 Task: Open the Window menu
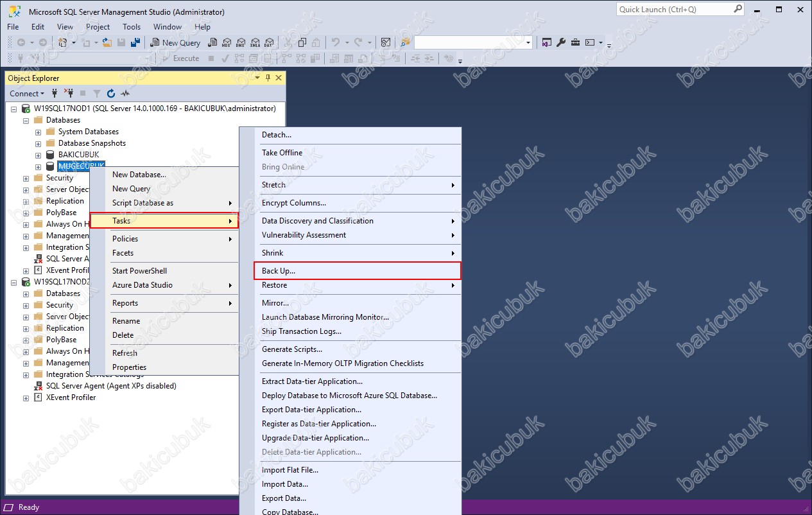pos(167,27)
